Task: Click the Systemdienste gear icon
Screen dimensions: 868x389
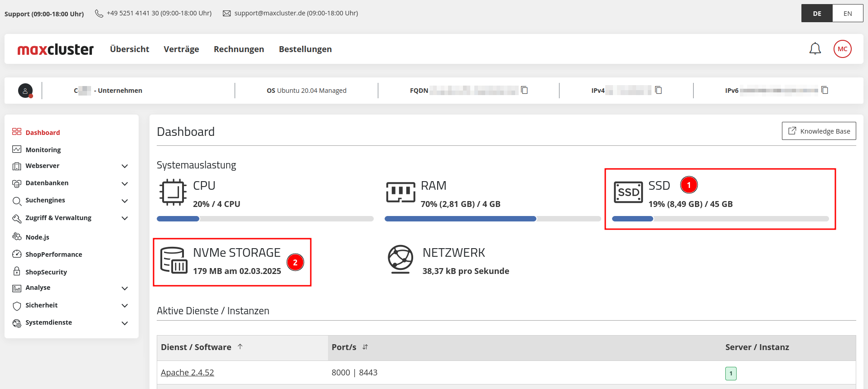Action: coord(17,323)
